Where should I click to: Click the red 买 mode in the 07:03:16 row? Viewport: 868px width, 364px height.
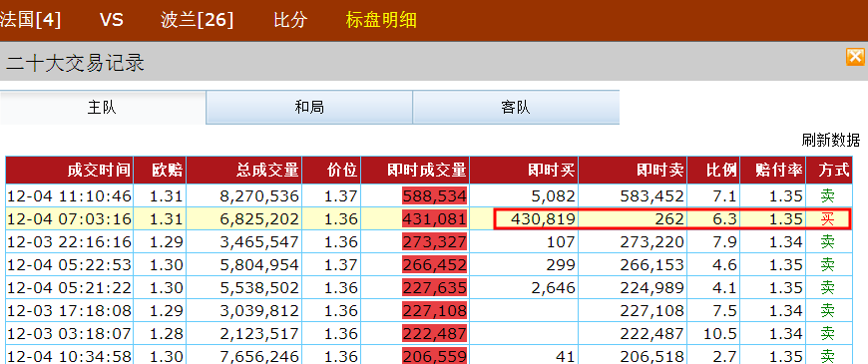tap(827, 219)
